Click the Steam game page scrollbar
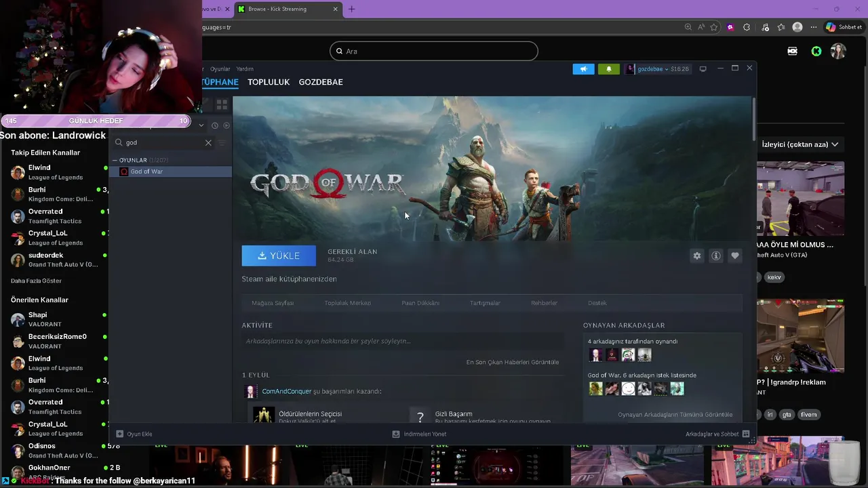This screenshot has height=488, width=868. pos(753,119)
